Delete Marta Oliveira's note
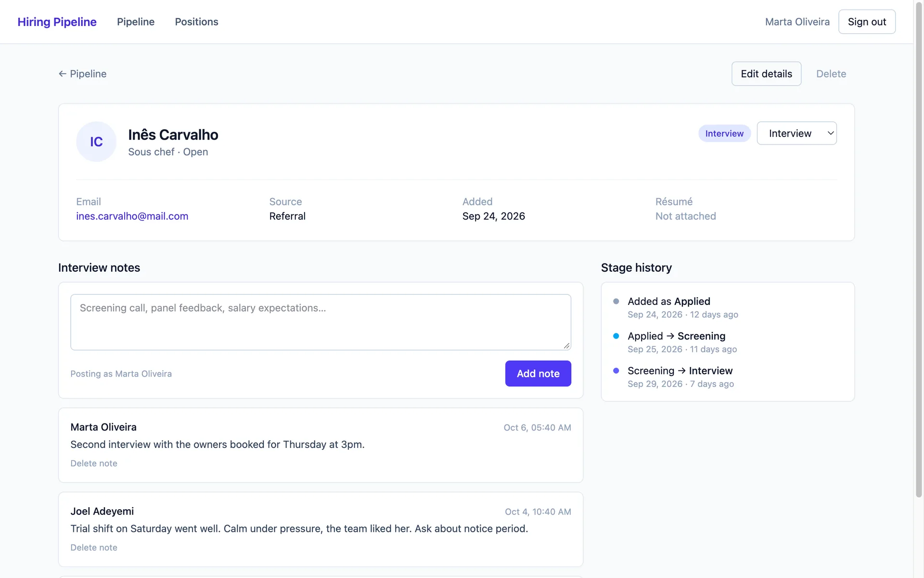924x578 pixels. point(94,463)
